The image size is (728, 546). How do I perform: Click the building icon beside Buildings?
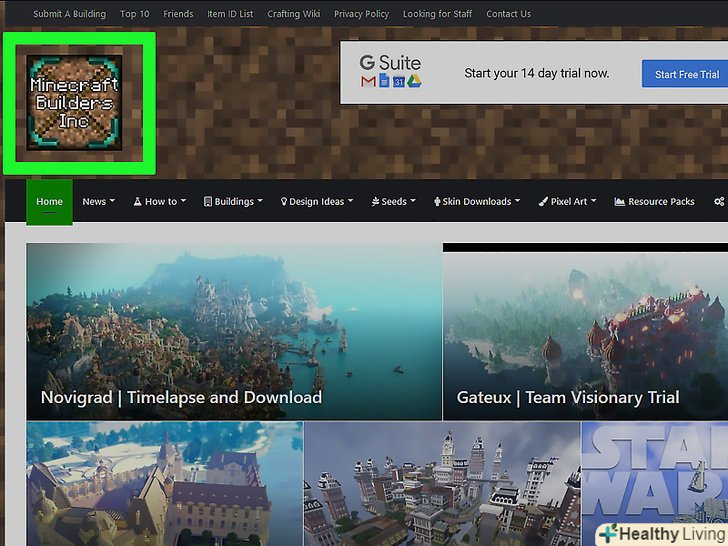click(x=208, y=202)
